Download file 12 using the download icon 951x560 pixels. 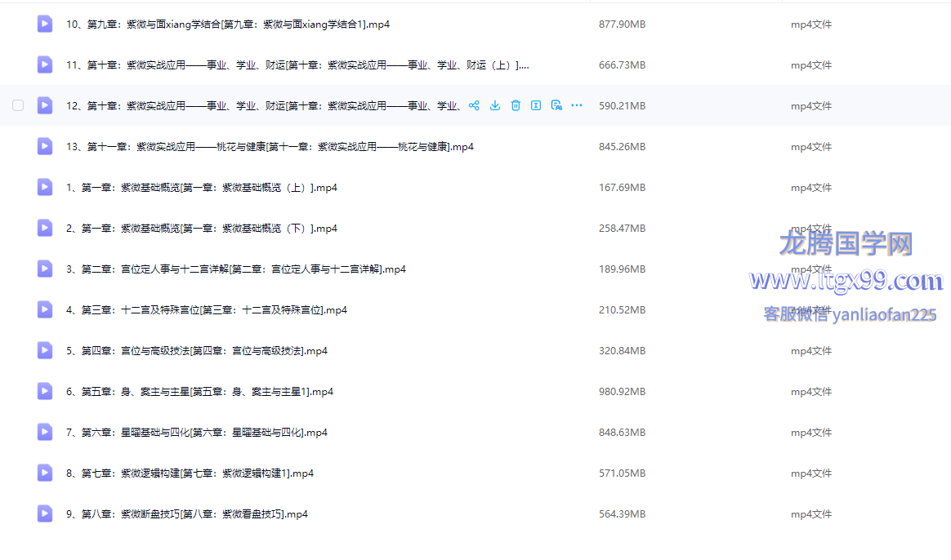tap(495, 105)
